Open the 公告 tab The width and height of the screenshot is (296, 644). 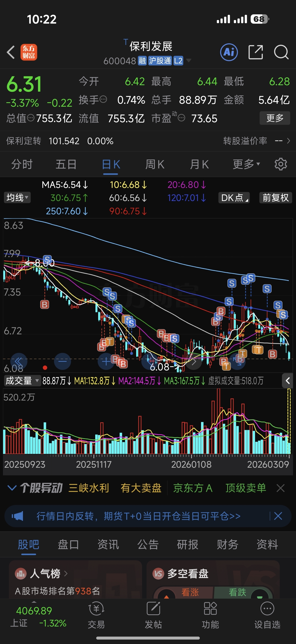tap(148, 544)
